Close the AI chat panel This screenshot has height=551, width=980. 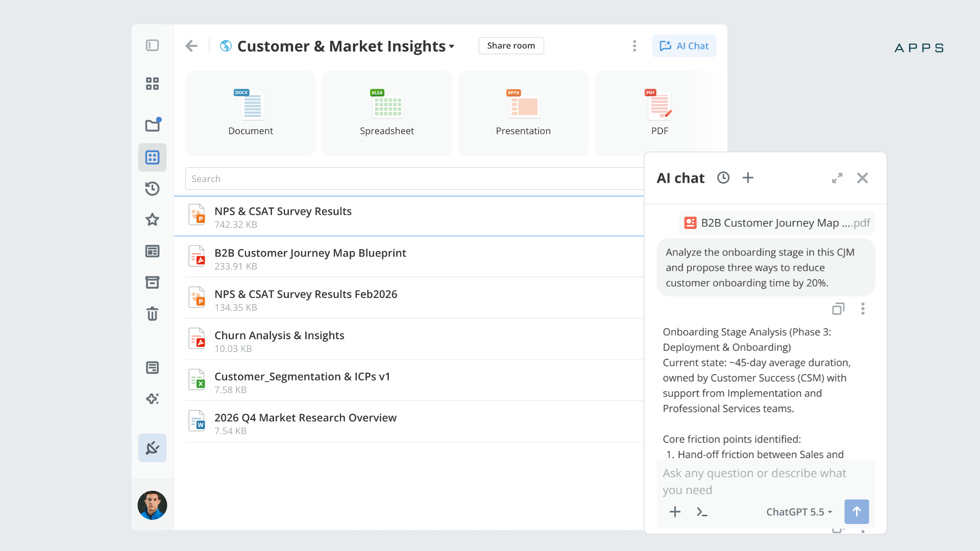(x=863, y=178)
